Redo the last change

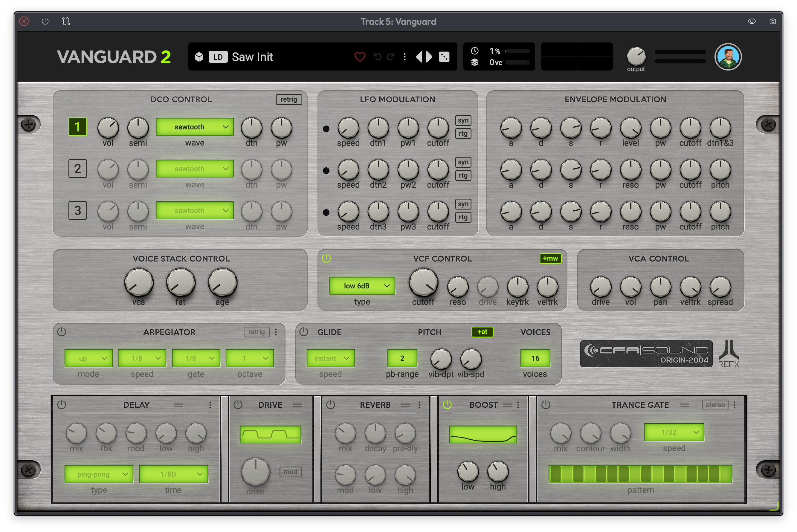coord(390,57)
